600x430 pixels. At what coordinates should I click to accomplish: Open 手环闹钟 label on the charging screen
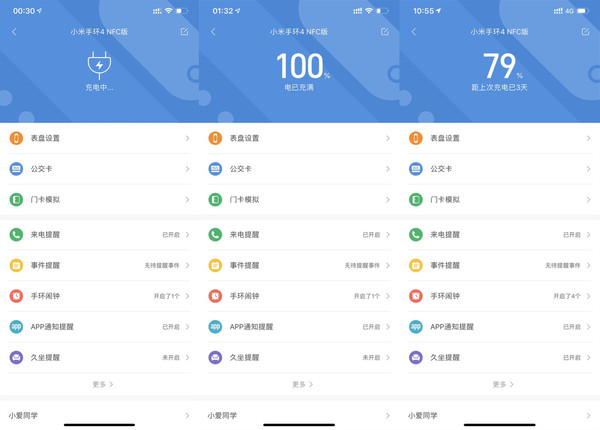click(45, 296)
